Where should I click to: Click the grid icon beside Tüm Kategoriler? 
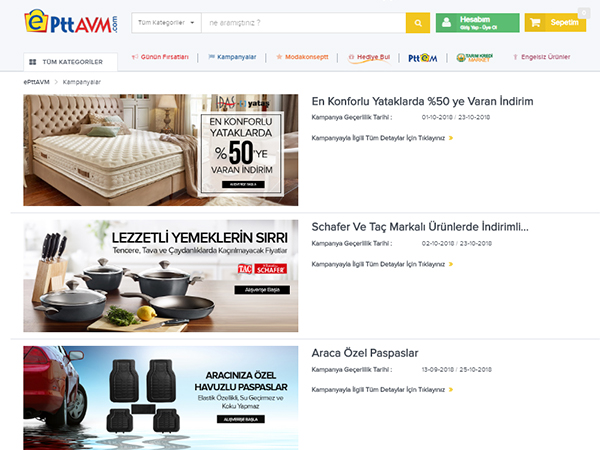pyautogui.click(x=33, y=62)
